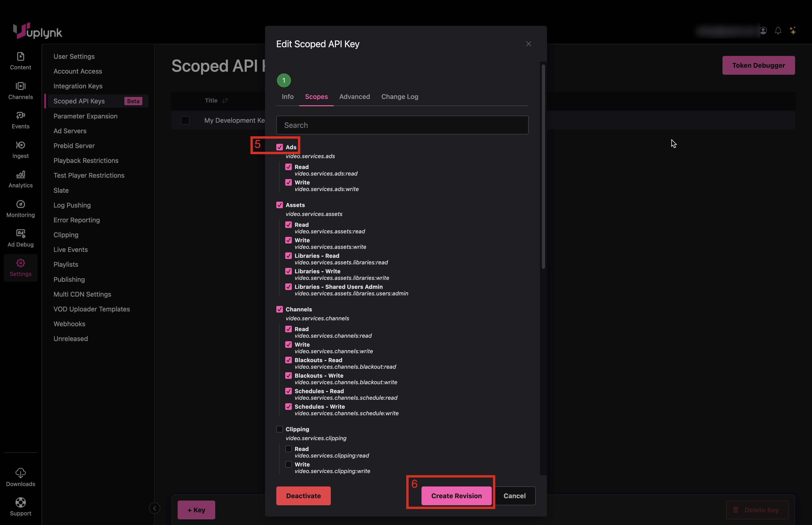The height and width of the screenshot is (525, 812).
Task: Uncheck the Ads scope checkbox
Action: point(279,147)
